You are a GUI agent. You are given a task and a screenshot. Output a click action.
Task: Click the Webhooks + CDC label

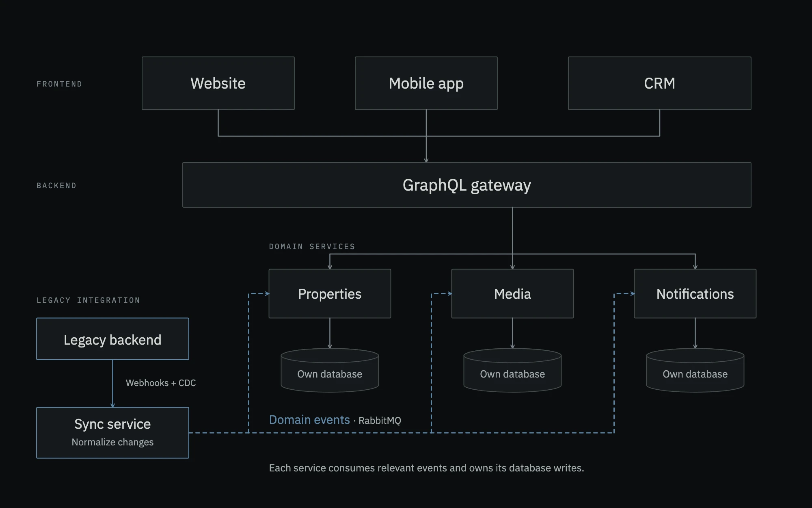coord(161,383)
